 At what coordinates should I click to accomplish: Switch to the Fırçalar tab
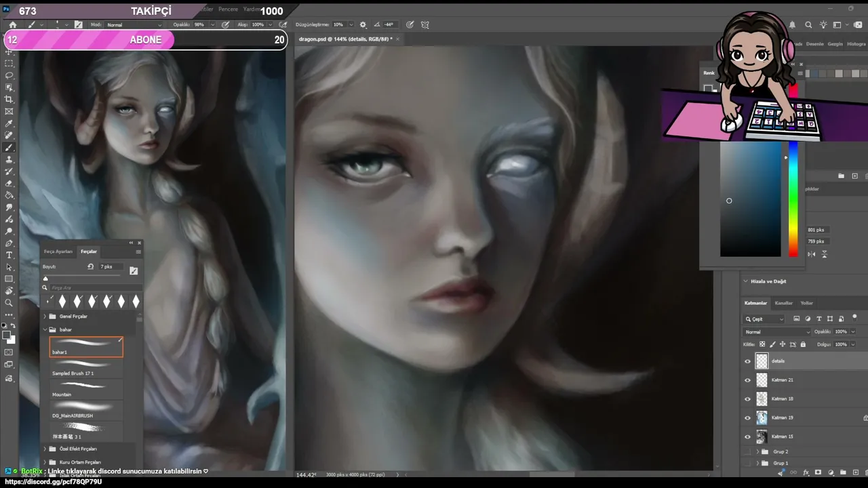pyautogui.click(x=89, y=251)
